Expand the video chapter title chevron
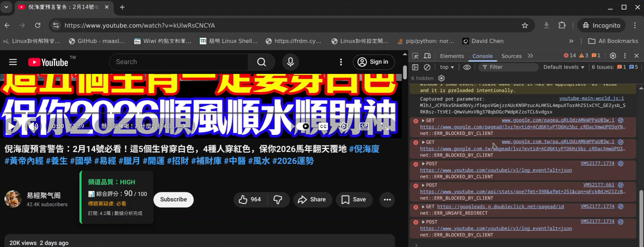The image size is (644, 247). 184,126
